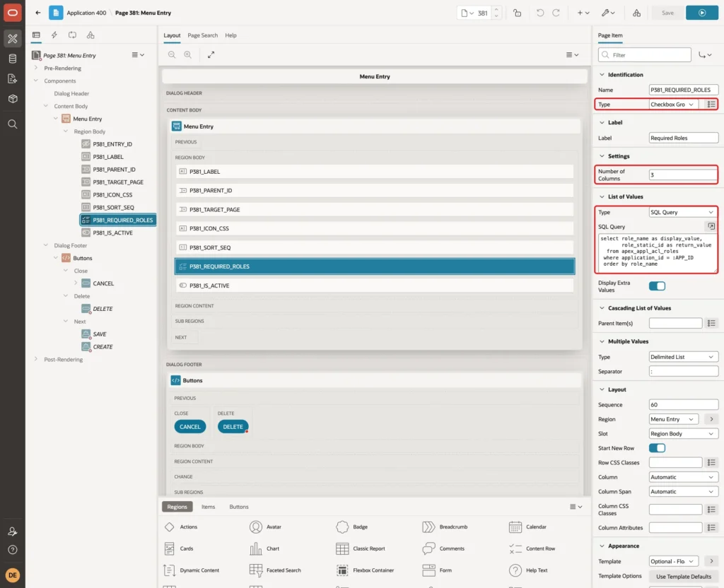724x588 pixels.
Task: Select P381_IS_ACTIVE in the tree
Action: [x=112, y=233]
